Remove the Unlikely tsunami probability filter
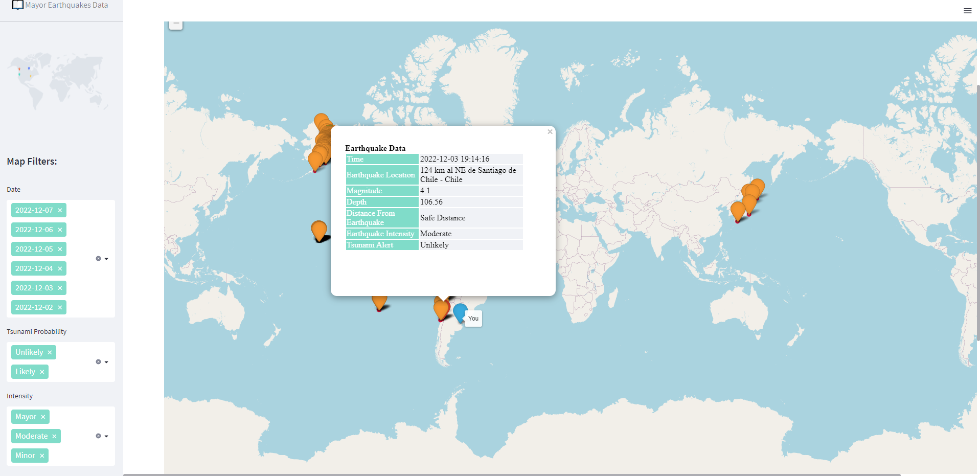Image resolution: width=980 pixels, height=476 pixels. pyautogui.click(x=50, y=352)
